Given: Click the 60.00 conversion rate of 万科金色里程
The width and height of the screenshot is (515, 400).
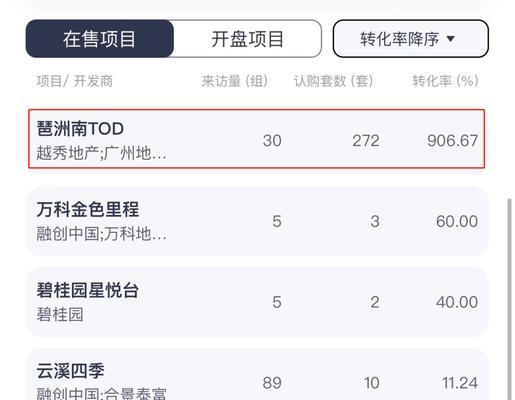Looking at the screenshot, I should (457, 221).
